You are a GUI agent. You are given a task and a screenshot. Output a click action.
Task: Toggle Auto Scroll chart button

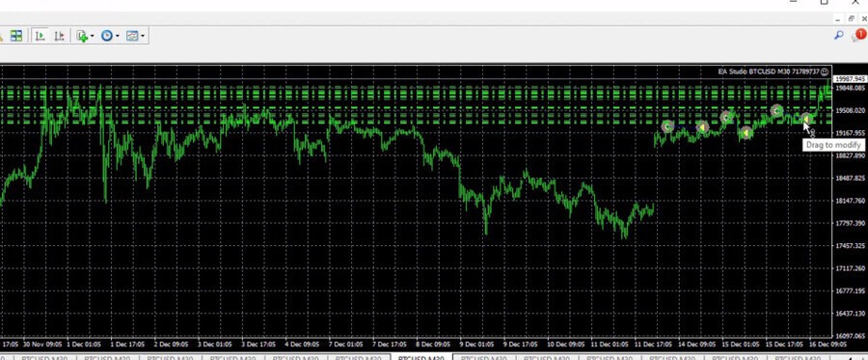40,36
